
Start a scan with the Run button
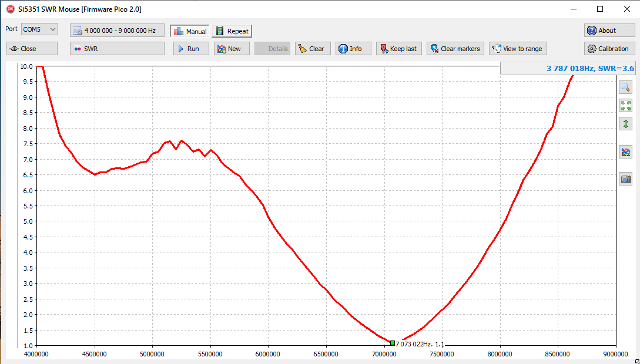tap(191, 49)
